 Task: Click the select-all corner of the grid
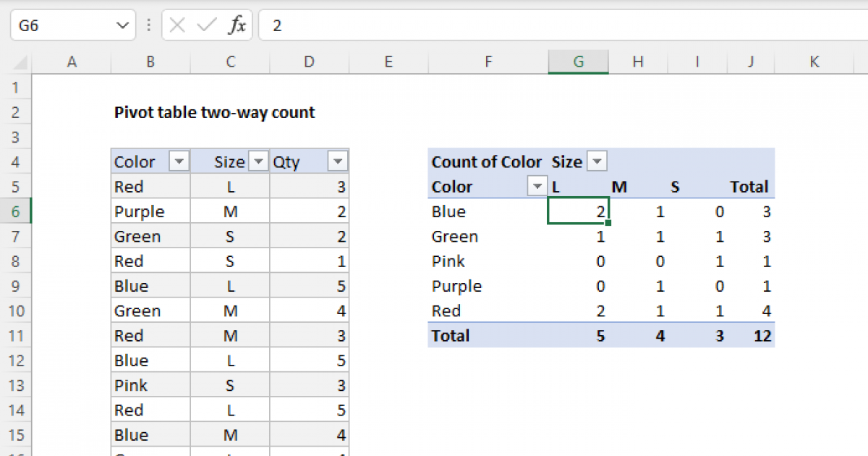(16, 62)
